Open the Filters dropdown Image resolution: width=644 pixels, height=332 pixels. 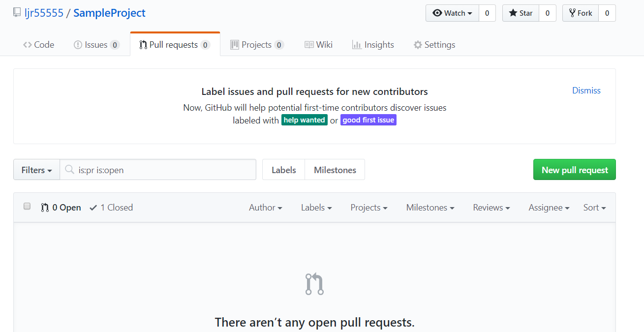36,170
